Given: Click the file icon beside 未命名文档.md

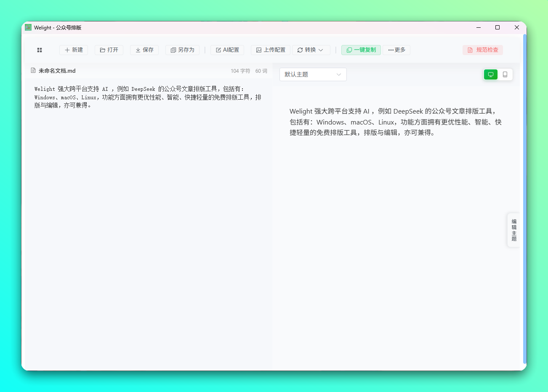Looking at the screenshot, I should click(x=33, y=71).
